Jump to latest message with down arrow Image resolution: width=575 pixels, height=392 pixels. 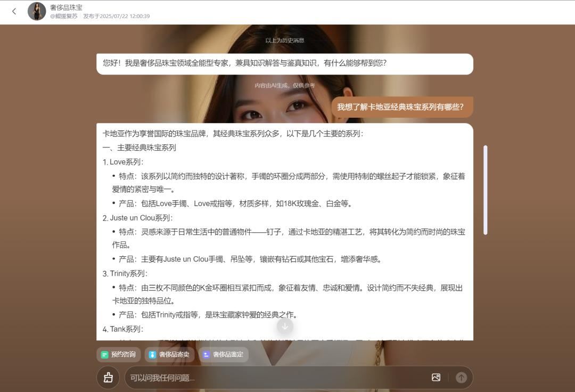point(285,326)
